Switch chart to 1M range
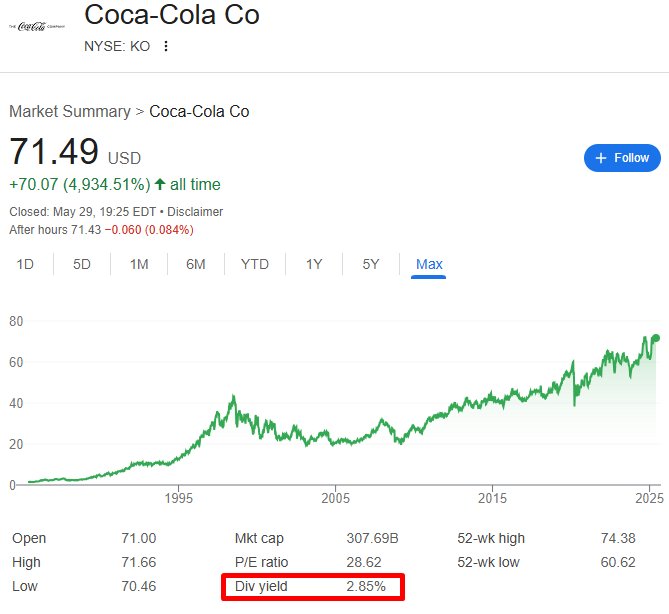 coord(139,264)
